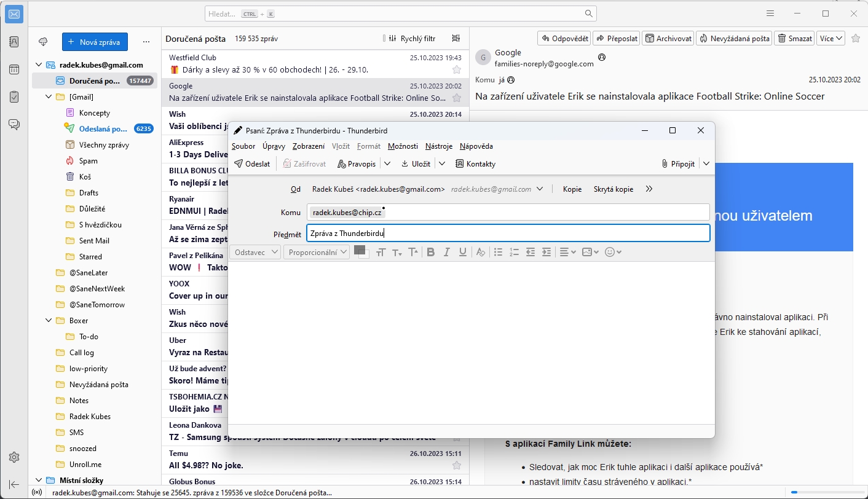Click Nová zpráva to compose new message
The height and width of the screenshot is (499, 868).
pyautogui.click(x=95, y=42)
